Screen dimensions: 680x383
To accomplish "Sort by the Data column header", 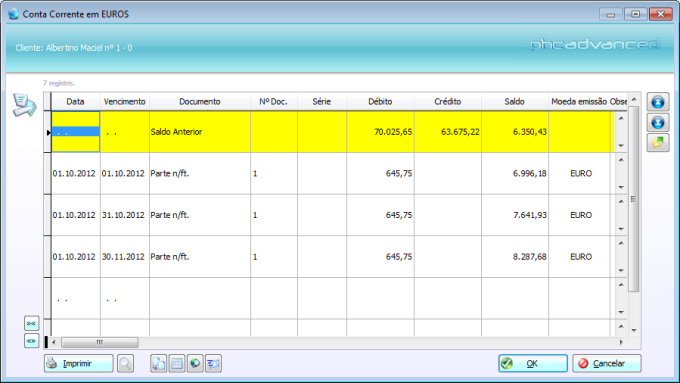I will (75, 101).
